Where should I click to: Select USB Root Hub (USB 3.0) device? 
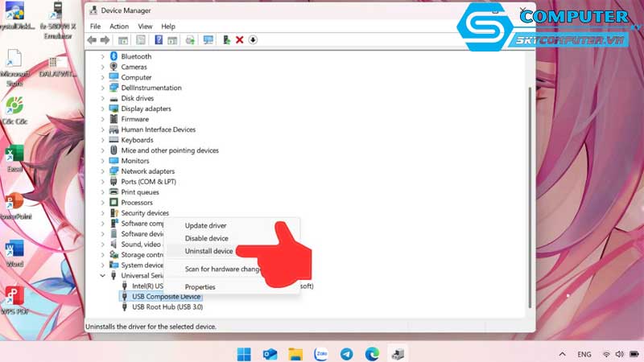click(x=167, y=306)
